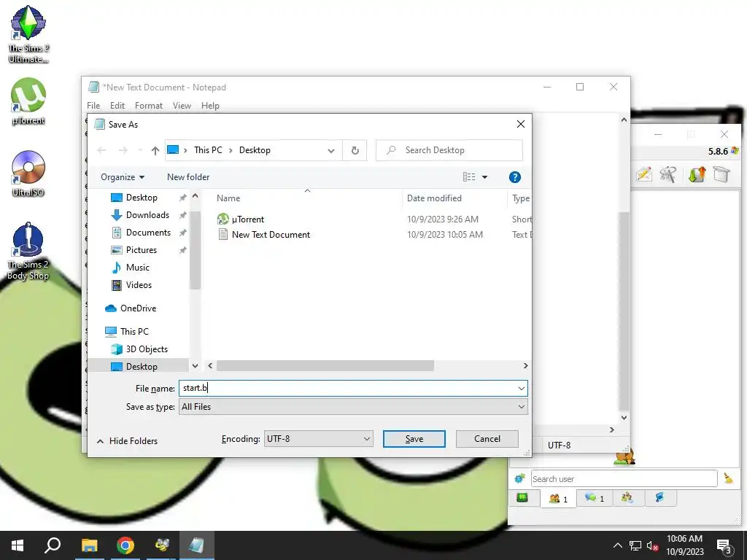The image size is (747, 560).
Task: Click the Search Desktop box
Action: point(449,150)
